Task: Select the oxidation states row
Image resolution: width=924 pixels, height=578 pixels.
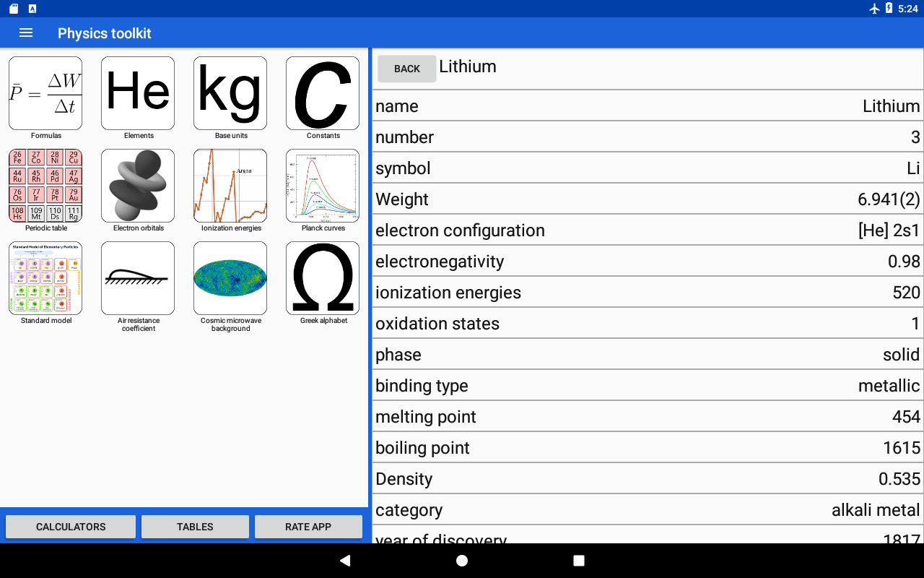Action: click(648, 324)
